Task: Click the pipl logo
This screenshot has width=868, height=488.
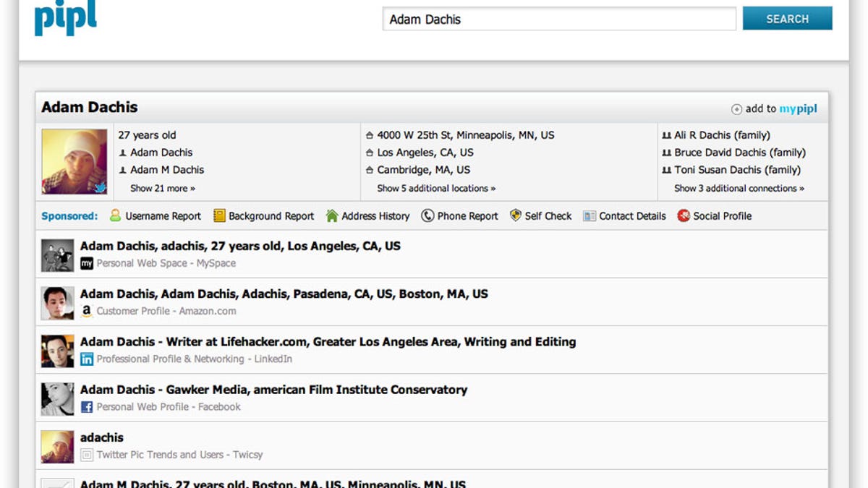Action: [66, 18]
